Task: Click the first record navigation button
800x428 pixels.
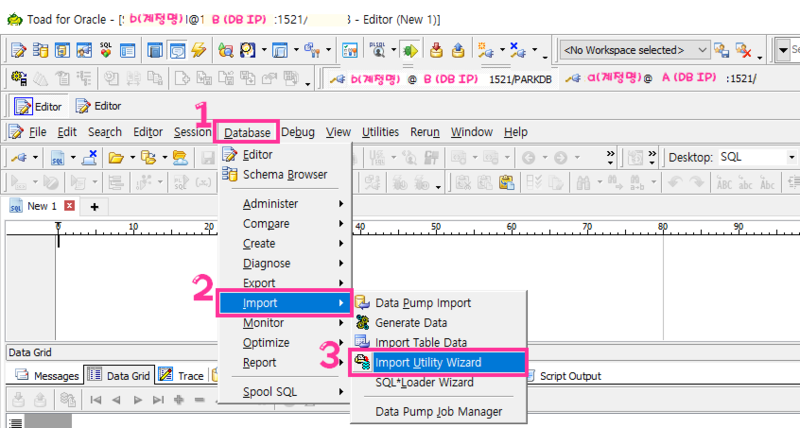Action: [x=95, y=400]
